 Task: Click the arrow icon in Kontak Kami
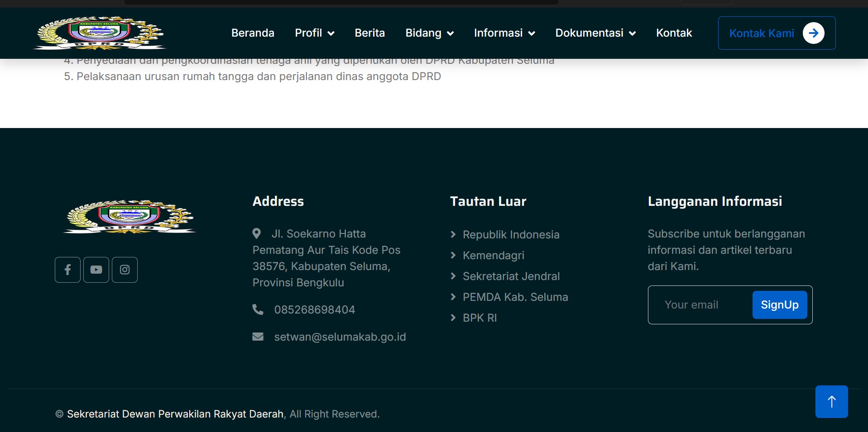click(x=813, y=33)
